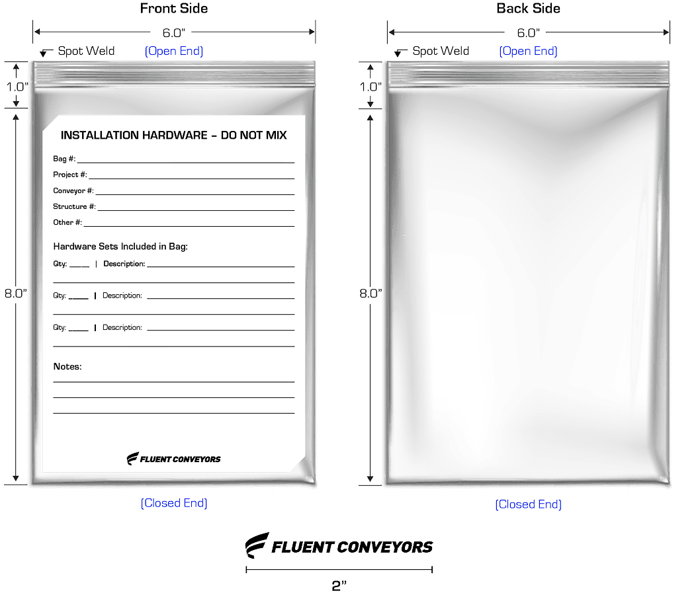Click the front side 6.0" width dimension
Image resolution: width=700 pixels, height=595 pixels.
coord(173,33)
